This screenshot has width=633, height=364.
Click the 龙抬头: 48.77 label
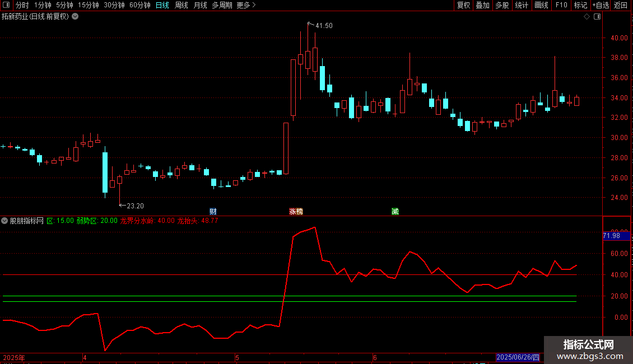[x=198, y=221]
